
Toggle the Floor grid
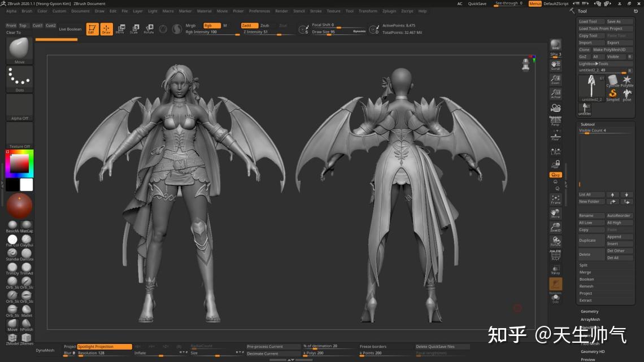(555, 136)
